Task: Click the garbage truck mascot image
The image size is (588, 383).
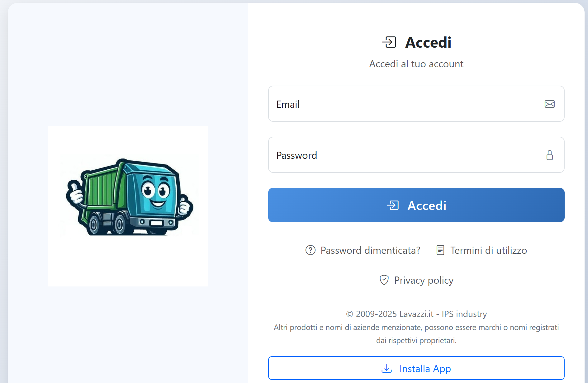Action: pyautogui.click(x=128, y=206)
